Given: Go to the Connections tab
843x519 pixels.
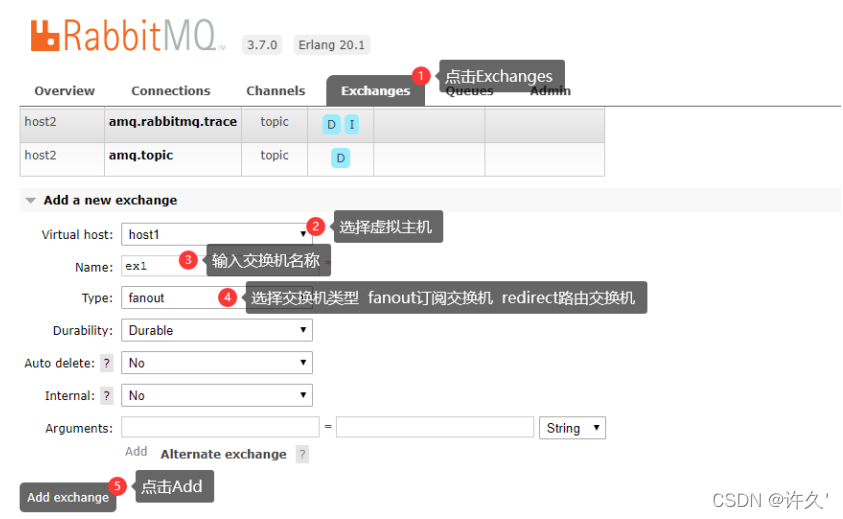Looking at the screenshot, I should tap(170, 91).
